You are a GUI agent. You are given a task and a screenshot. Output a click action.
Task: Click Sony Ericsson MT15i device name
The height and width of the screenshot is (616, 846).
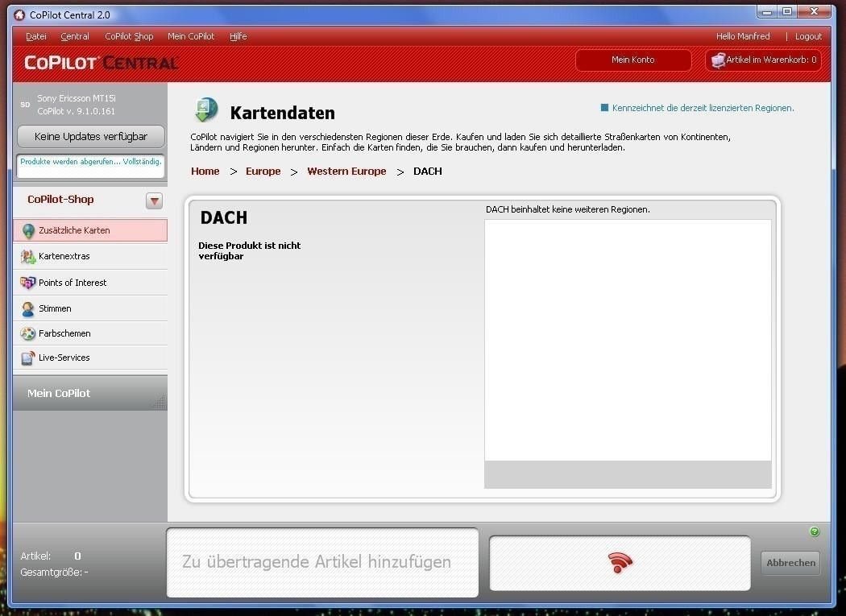[77, 98]
